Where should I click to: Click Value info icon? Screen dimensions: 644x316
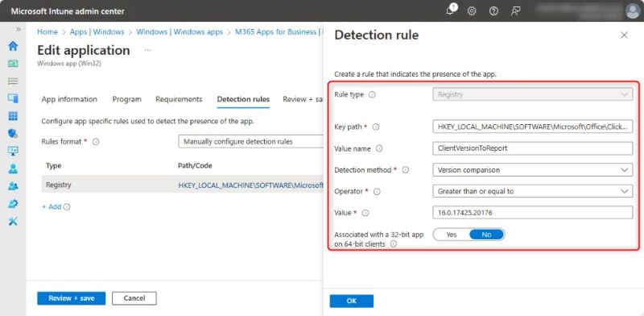pos(365,213)
